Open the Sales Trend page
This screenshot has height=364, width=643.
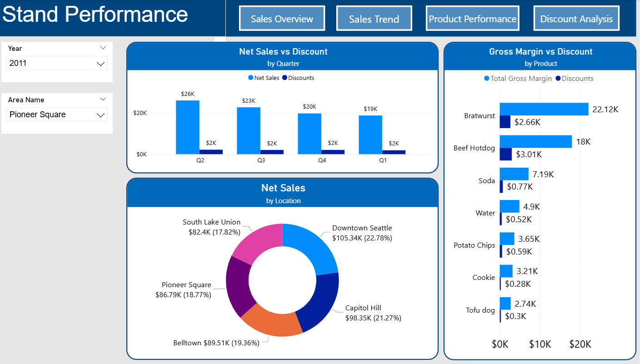tap(374, 18)
